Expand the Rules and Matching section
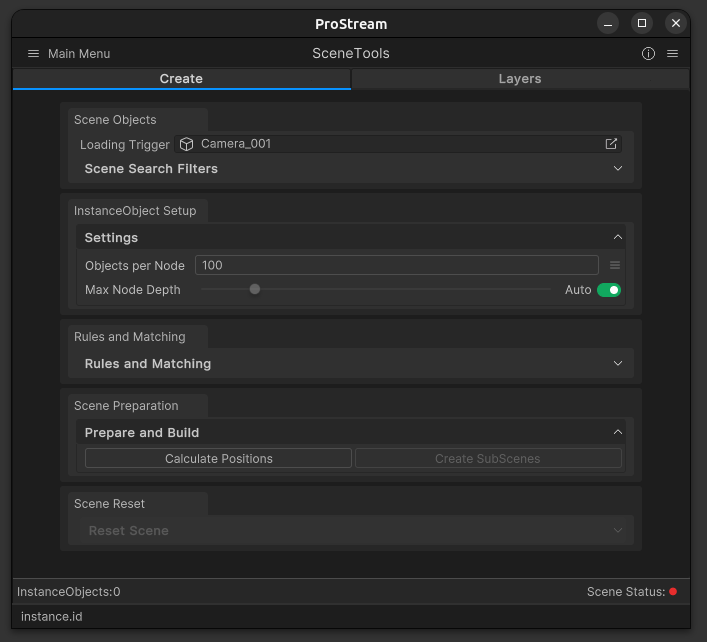Image resolution: width=707 pixels, height=642 pixels. [x=618, y=363]
